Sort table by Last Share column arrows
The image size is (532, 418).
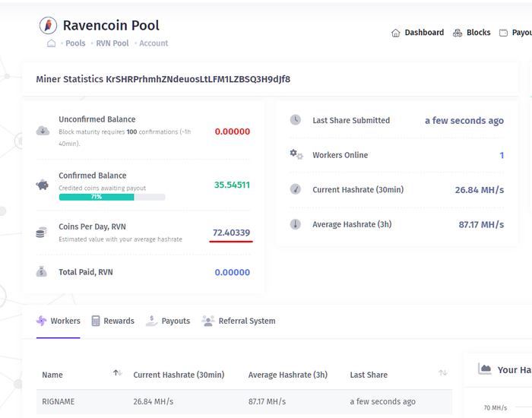pyautogui.click(x=443, y=373)
